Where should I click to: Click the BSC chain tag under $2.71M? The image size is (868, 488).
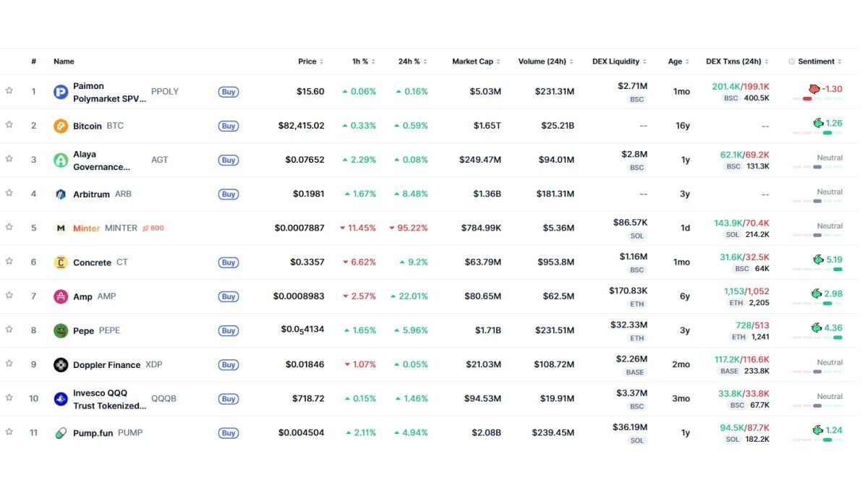(637, 100)
